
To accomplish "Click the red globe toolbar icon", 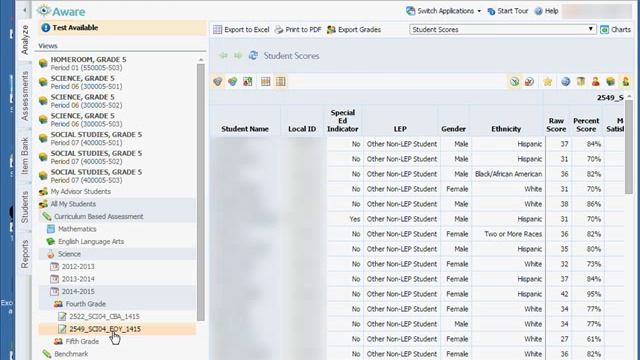I will (x=529, y=82).
